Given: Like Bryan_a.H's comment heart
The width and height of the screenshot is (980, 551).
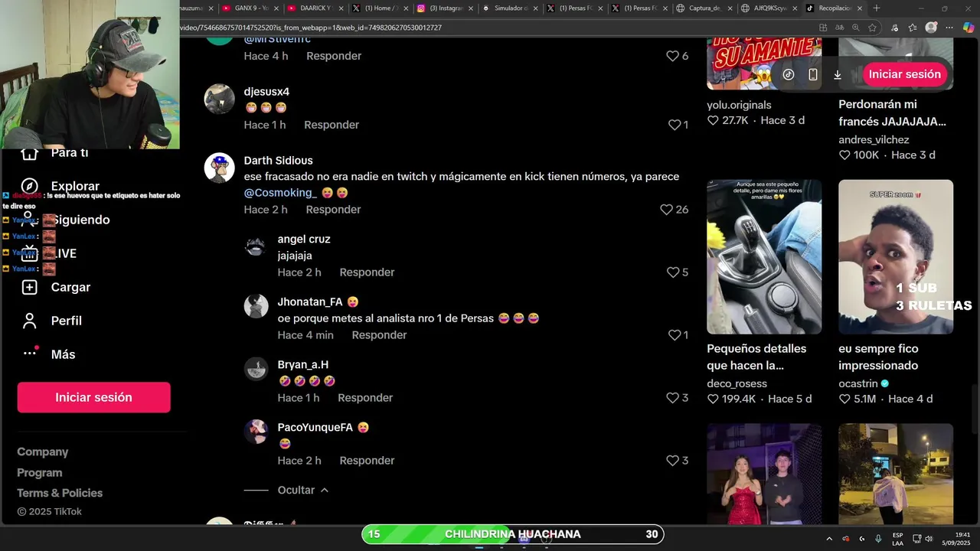Looking at the screenshot, I should point(672,398).
